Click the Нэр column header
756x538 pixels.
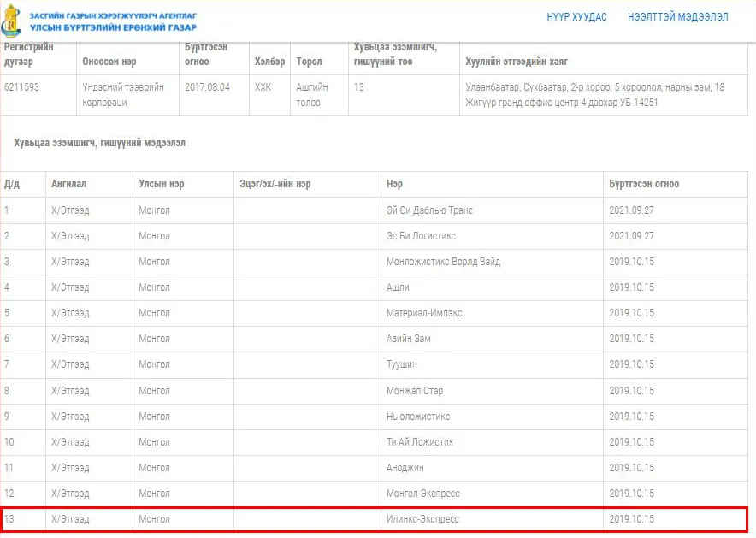click(394, 184)
